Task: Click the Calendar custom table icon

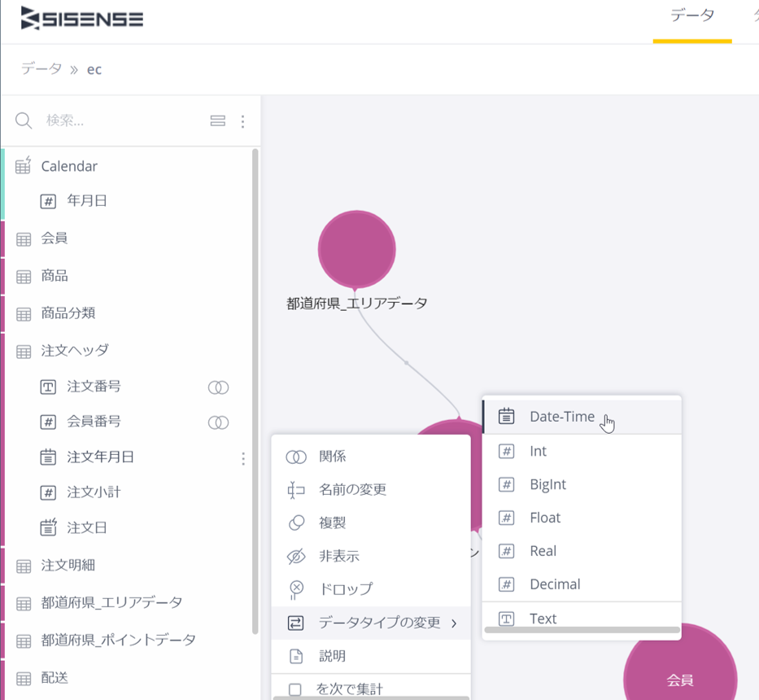Action: pos(24,165)
